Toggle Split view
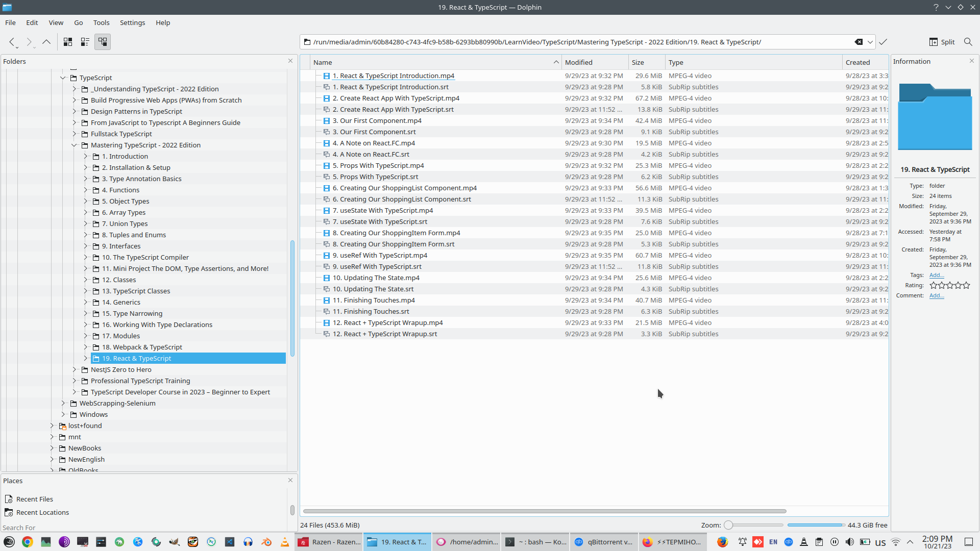 942,42
